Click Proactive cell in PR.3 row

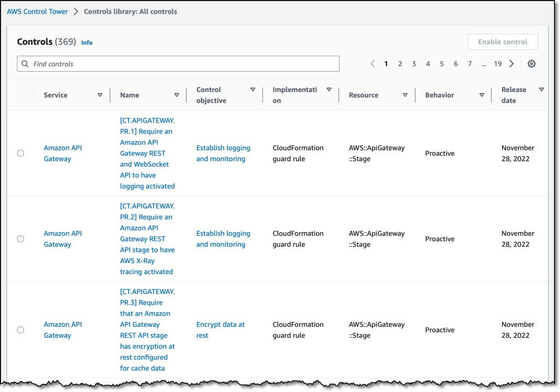pos(440,330)
